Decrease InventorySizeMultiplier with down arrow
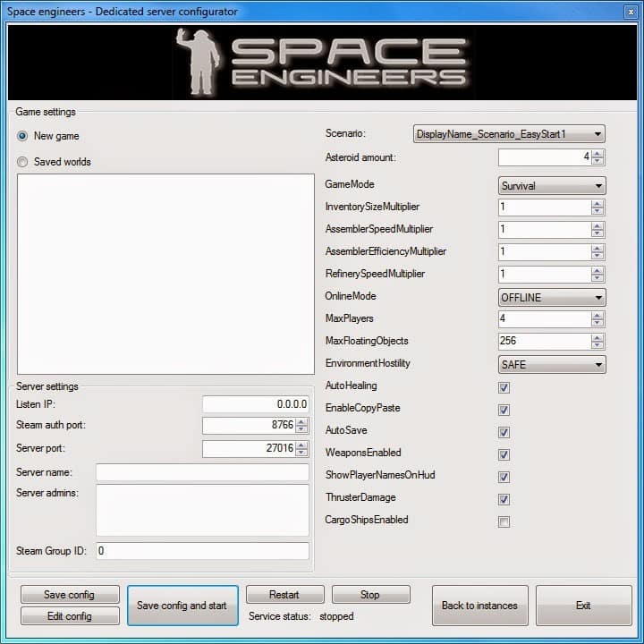 (x=597, y=211)
